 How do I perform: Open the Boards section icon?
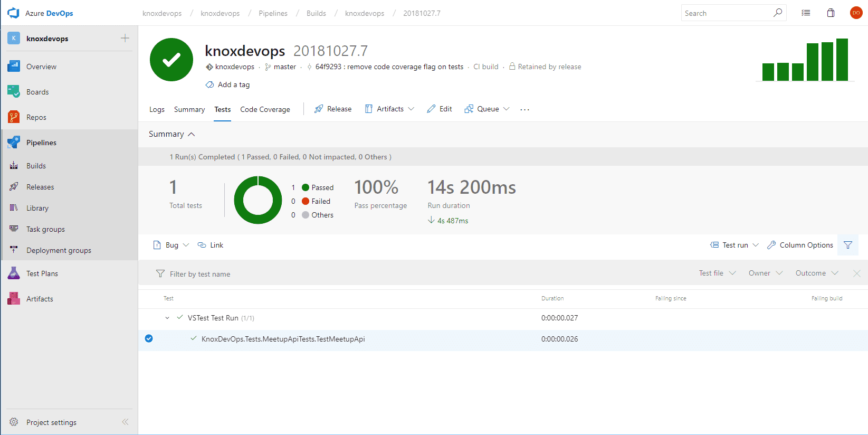[x=14, y=92]
